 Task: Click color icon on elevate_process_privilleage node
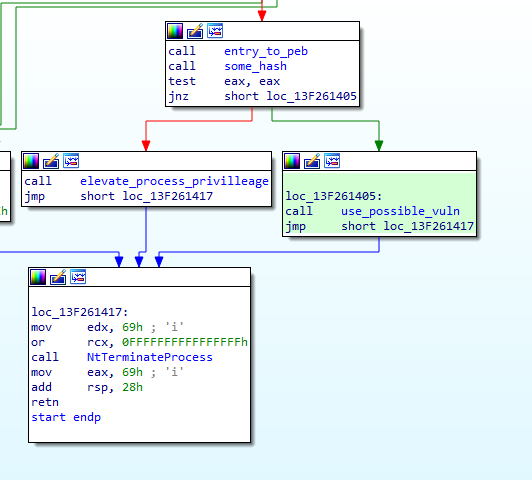[x=31, y=161]
